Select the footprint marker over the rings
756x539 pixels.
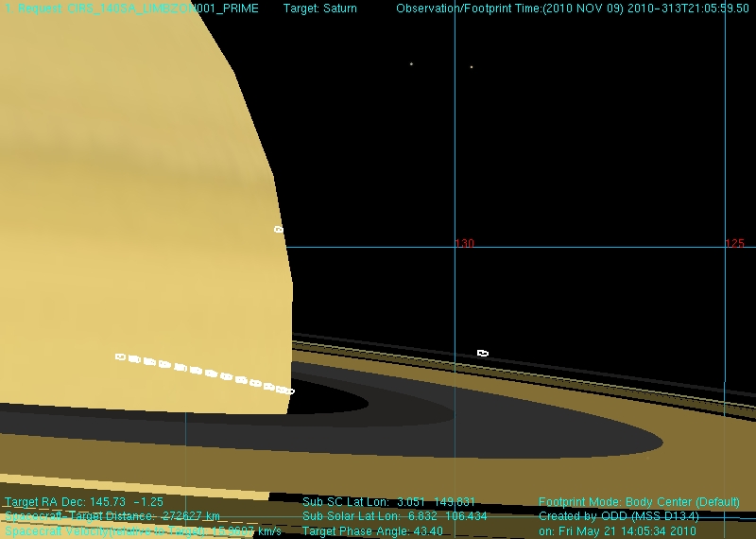(x=483, y=354)
